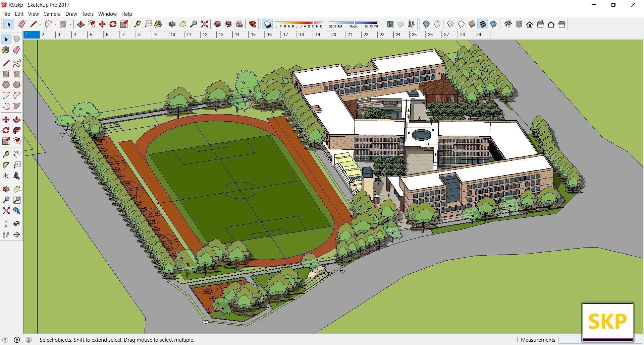The image size is (644, 345).
Task: Open the Edit menu
Action: (19, 14)
